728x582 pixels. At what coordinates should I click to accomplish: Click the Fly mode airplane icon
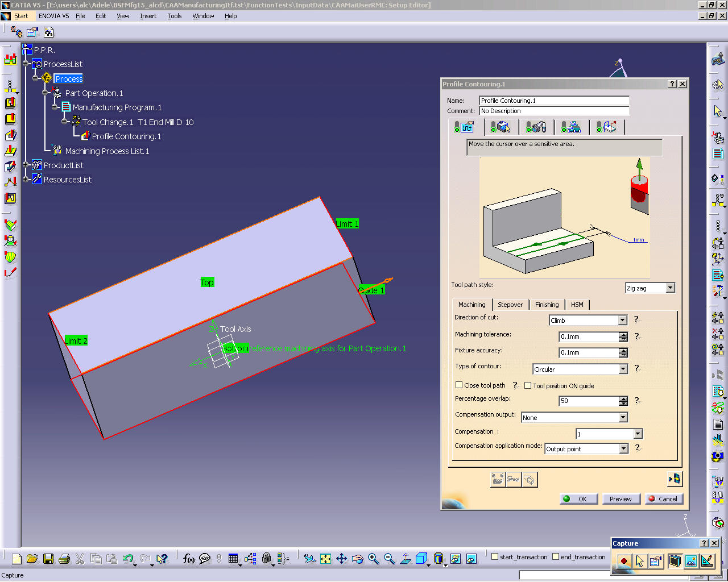coord(309,559)
